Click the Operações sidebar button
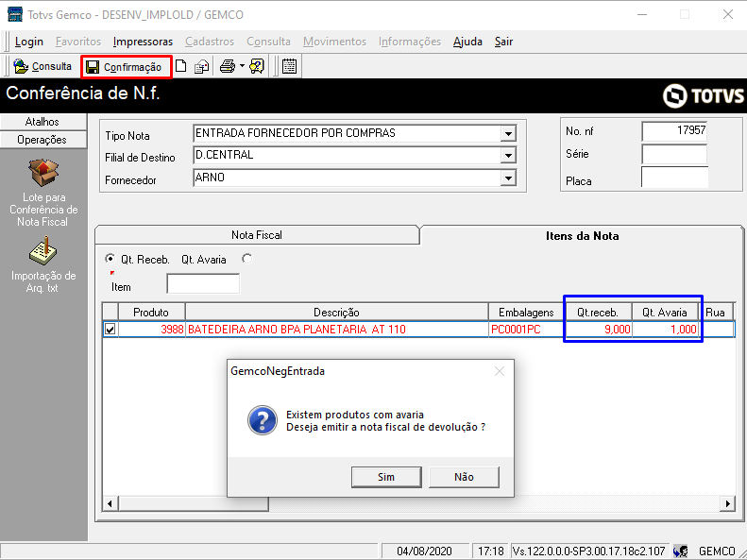The width and height of the screenshot is (747, 560). [42, 140]
